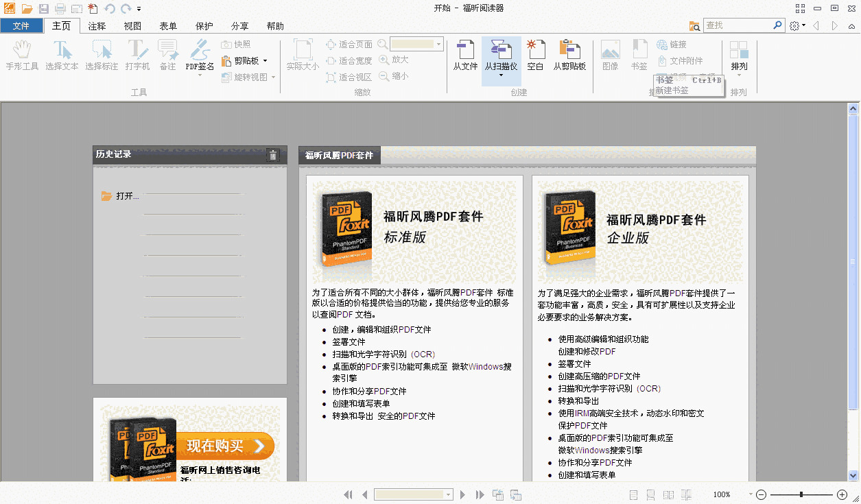Clear history with the trash icon
Image resolution: width=861 pixels, height=504 pixels.
click(x=272, y=155)
